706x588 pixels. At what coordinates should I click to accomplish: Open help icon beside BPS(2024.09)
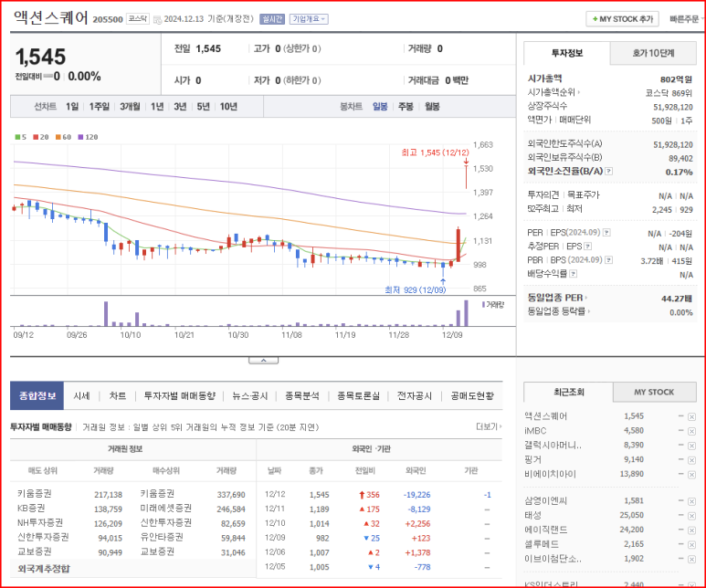click(x=609, y=260)
